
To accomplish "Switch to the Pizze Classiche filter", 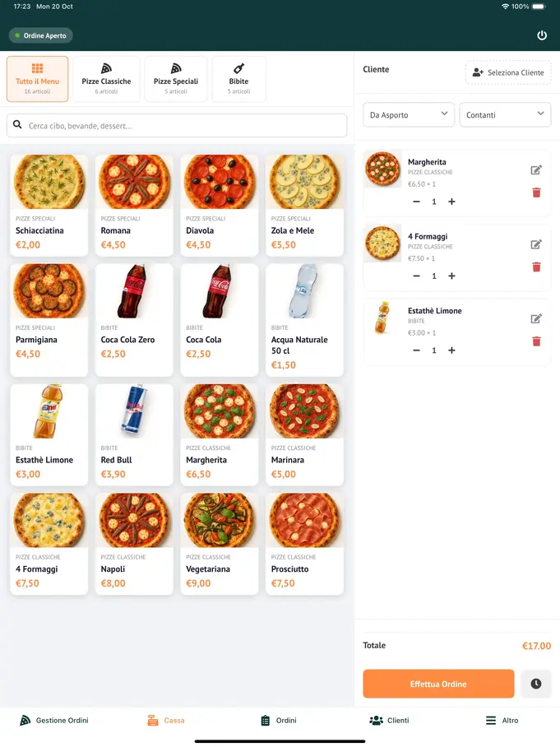I will [x=107, y=78].
